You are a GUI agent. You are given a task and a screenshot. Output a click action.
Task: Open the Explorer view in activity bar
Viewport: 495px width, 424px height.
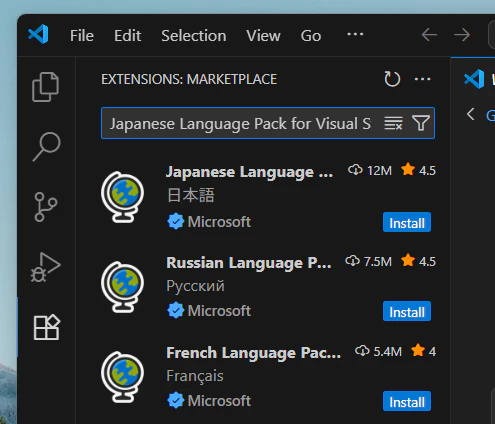coord(46,87)
